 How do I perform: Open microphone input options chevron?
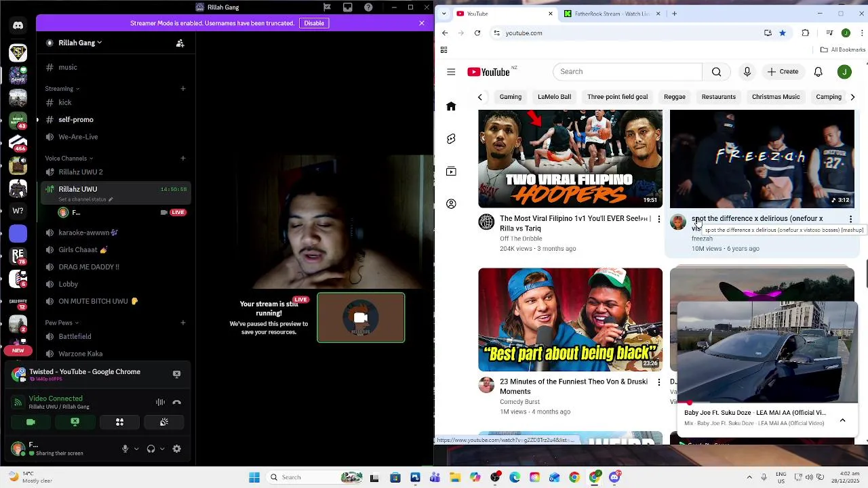(x=136, y=449)
